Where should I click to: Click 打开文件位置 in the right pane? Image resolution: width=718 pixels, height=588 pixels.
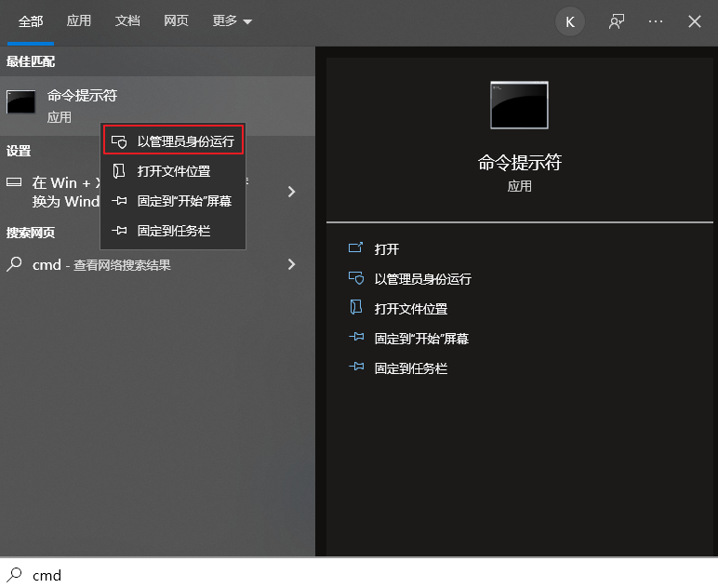coord(411,309)
